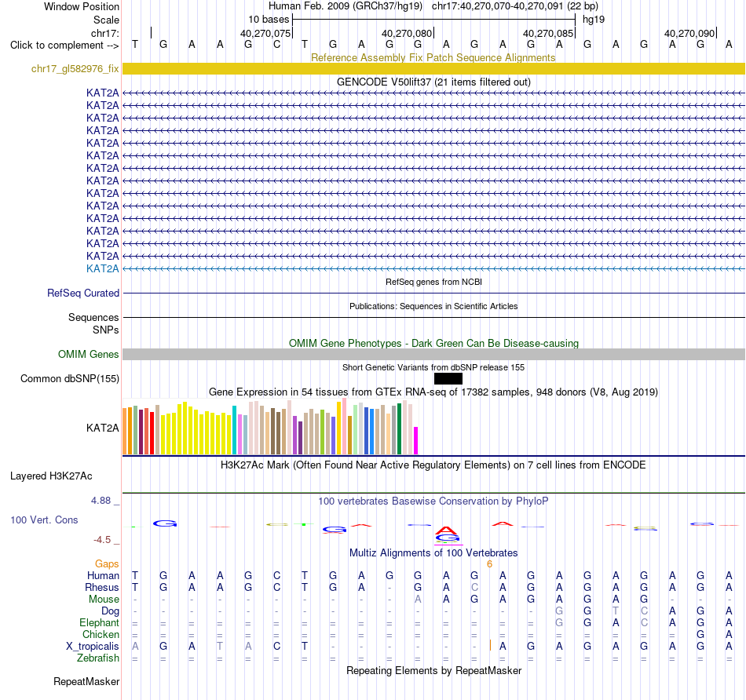Screen dimensions: 746x700
Task: Click the only C base in the reference sequence row
Action: [276, 44]
